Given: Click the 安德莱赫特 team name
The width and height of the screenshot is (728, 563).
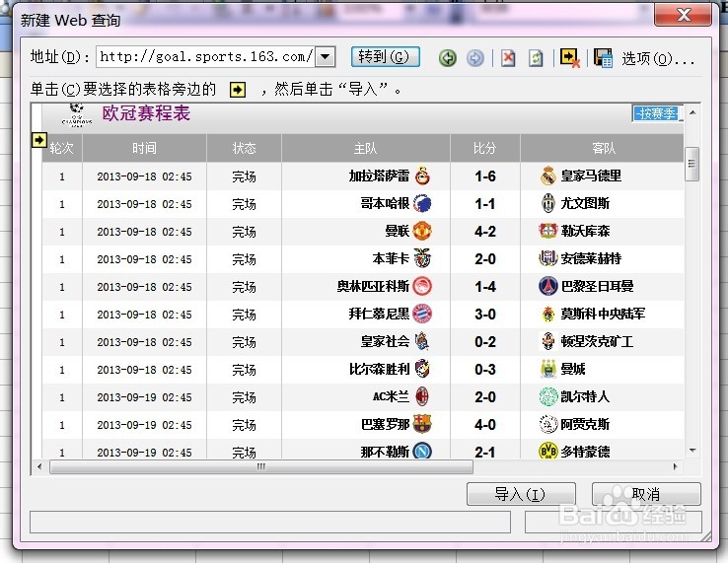Looking at the screenshot, I should pos(591,258).
